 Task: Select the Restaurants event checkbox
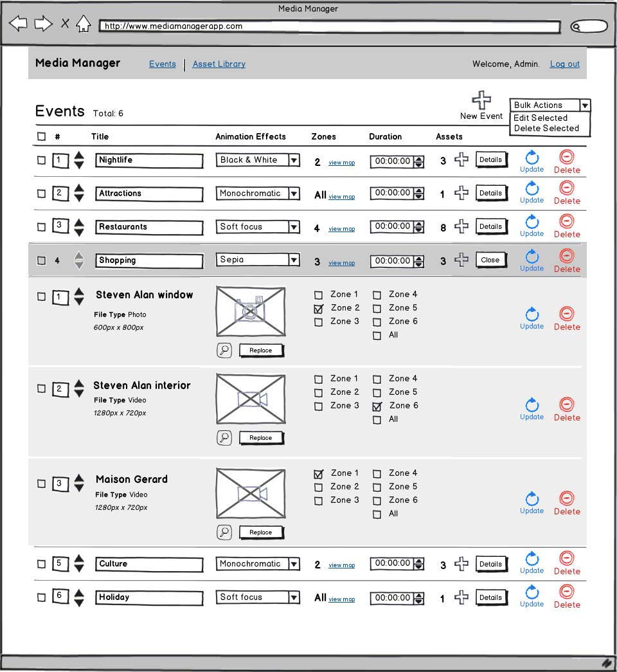tap(42, 227)
